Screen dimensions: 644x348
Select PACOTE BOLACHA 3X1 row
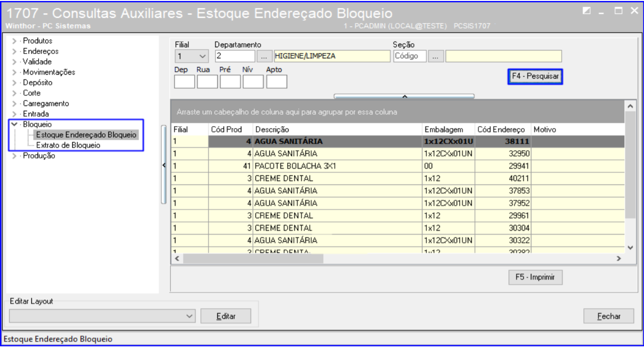pos(398,166)
